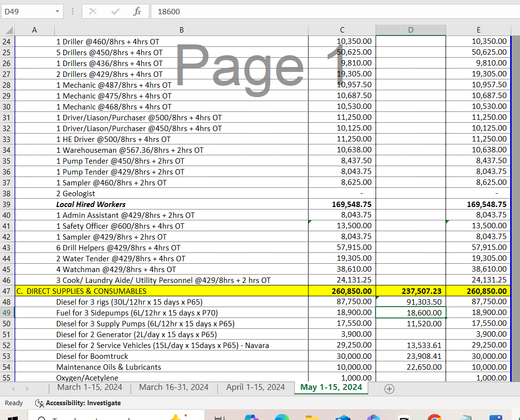
Task: Click the Enter checkmark icon in formula bar
Action: [x=115, y=12]
